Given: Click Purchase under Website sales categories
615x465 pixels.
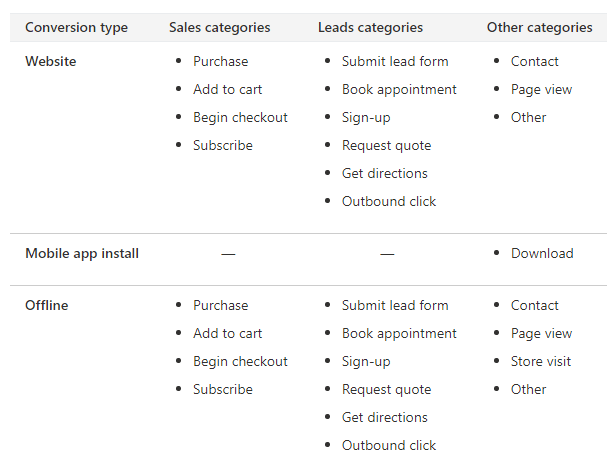Looking at the screenshot, I should tap(220, 62).
